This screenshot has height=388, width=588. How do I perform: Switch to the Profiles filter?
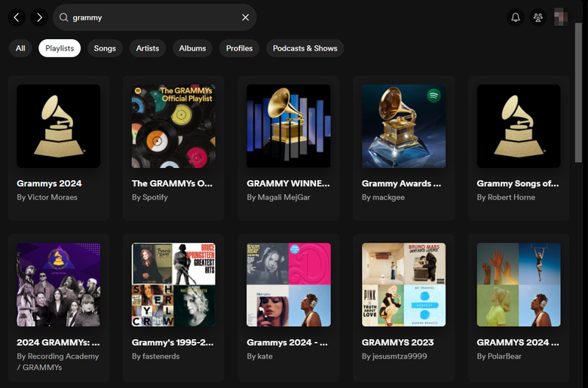click(239, 48)
